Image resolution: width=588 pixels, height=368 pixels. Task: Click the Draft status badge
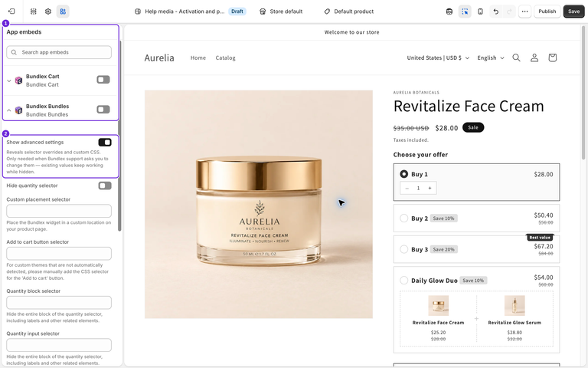[x=237, y=11]
